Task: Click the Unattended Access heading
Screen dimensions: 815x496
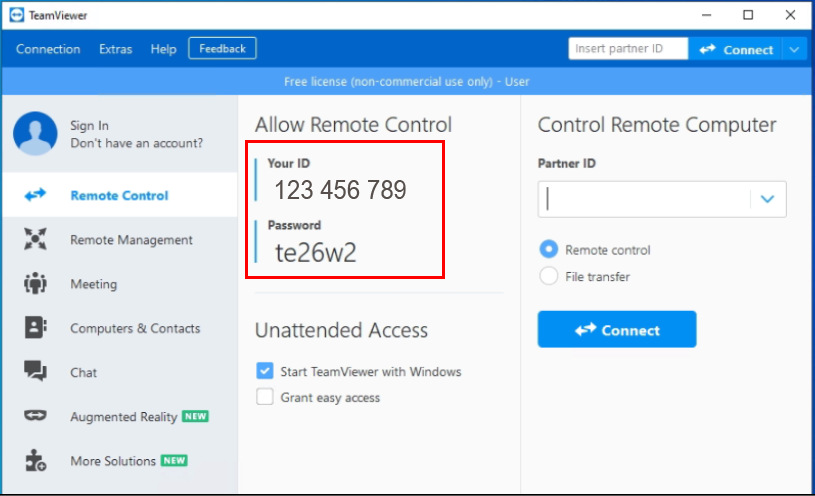Action: click(341, 330)
